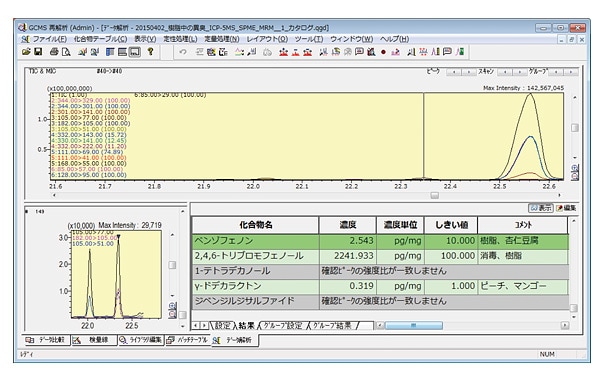
Task: Open the ライブラリ編集 bottom tab
Action: 141,340
